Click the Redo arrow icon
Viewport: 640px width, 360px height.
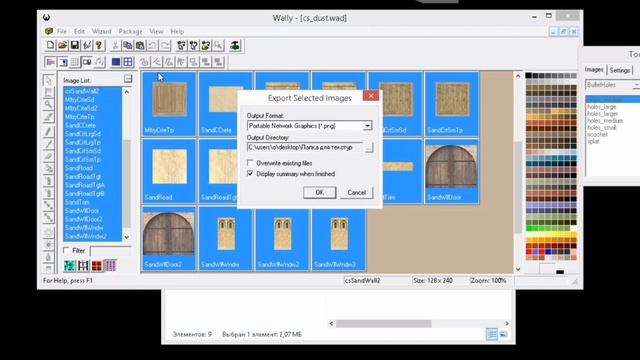(x=164, y=45)
